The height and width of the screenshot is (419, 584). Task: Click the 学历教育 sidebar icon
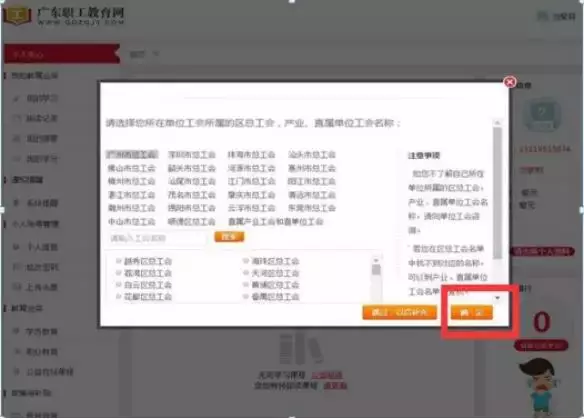pyautogui.click(x=17, y=331)
